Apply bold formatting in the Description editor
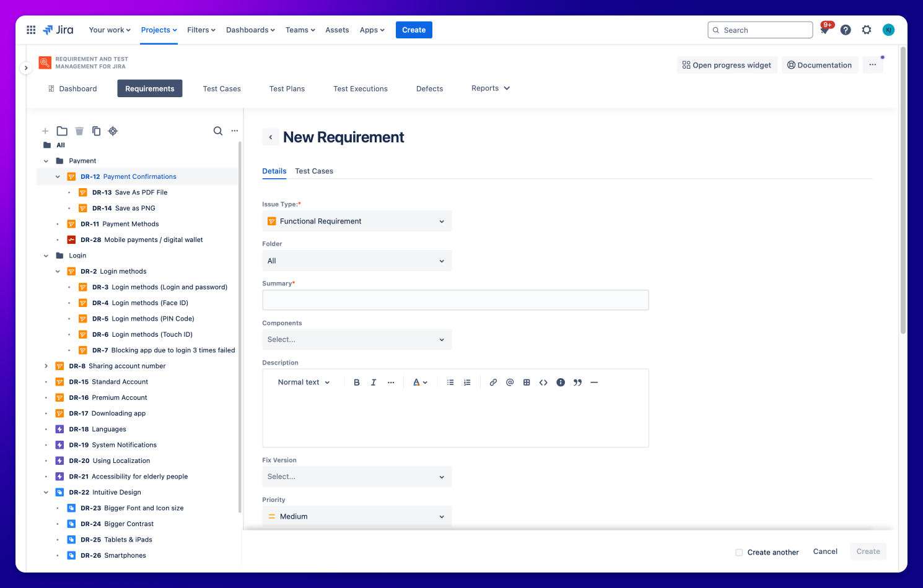 coord(357,382)
